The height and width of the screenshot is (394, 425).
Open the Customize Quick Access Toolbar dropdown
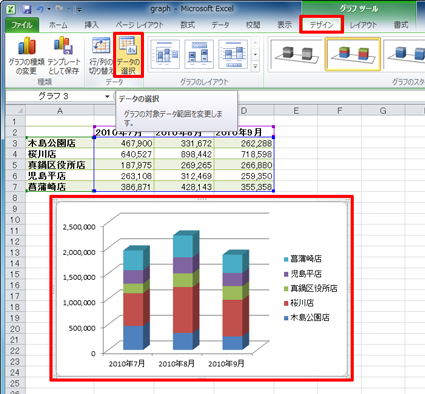coord(79,10)
